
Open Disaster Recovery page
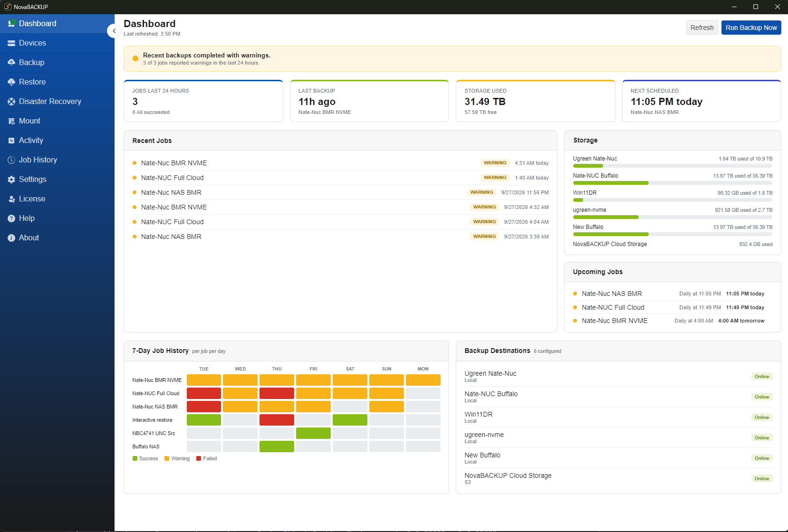[57, 102]
